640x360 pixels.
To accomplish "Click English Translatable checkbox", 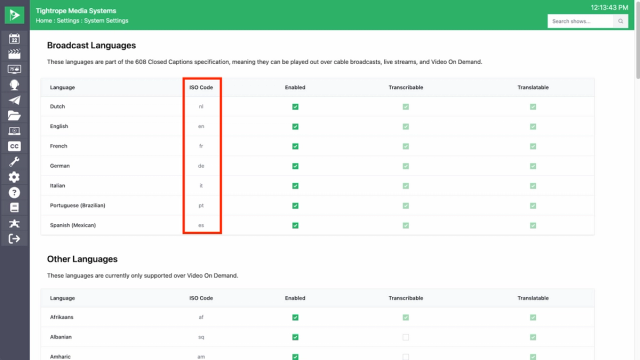I will (533, 127).
